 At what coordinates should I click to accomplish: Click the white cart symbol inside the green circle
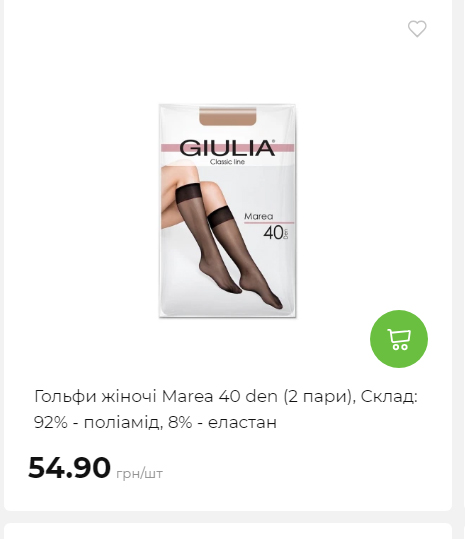coord(399,339)
